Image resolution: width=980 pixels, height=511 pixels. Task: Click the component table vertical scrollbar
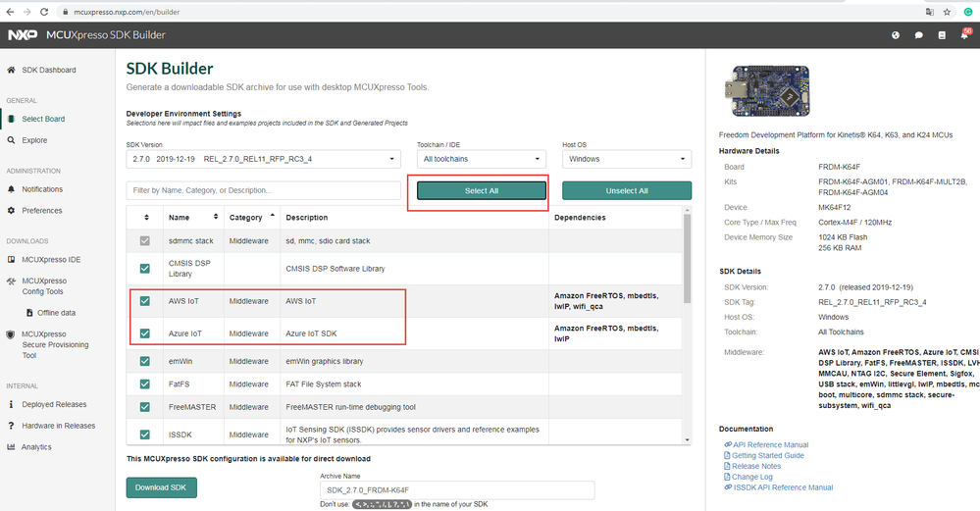tap(688, 259)
